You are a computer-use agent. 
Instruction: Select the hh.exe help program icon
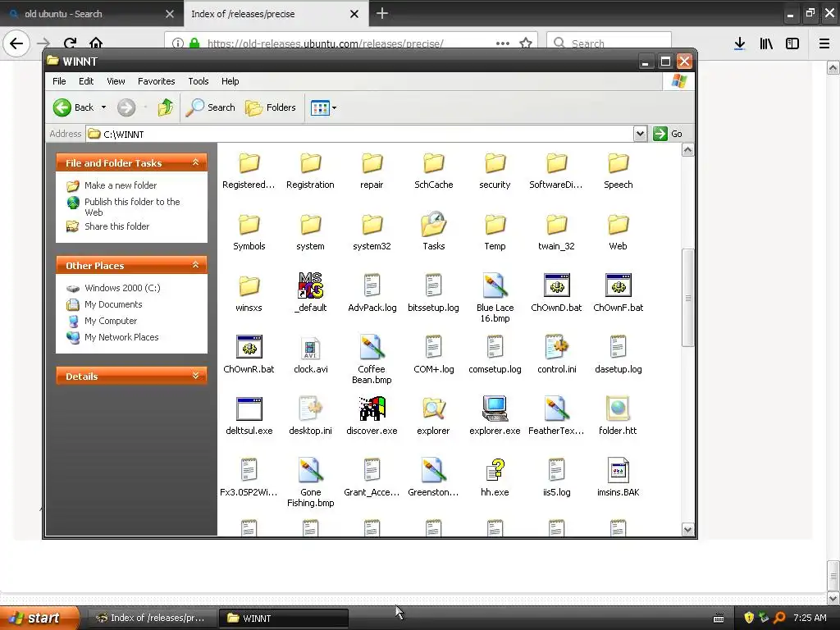point(495,477)
